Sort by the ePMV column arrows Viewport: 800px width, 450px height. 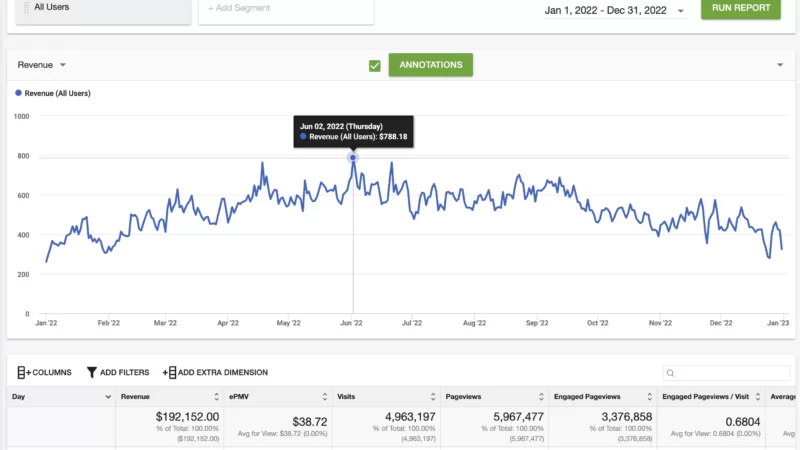click(x=324, y=397)
